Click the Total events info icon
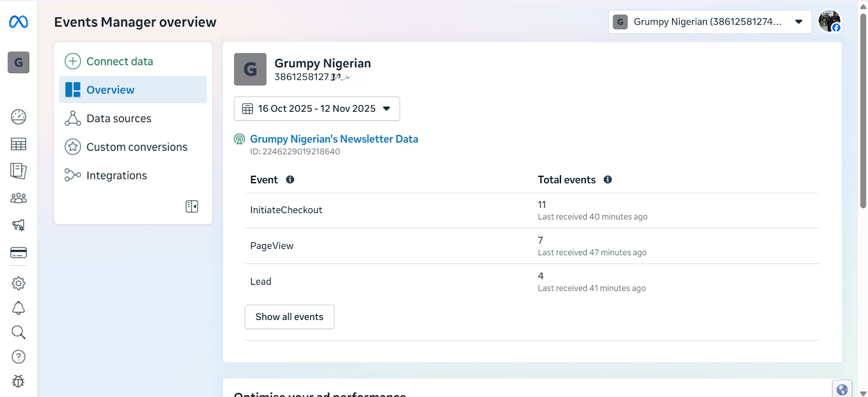 608,180
